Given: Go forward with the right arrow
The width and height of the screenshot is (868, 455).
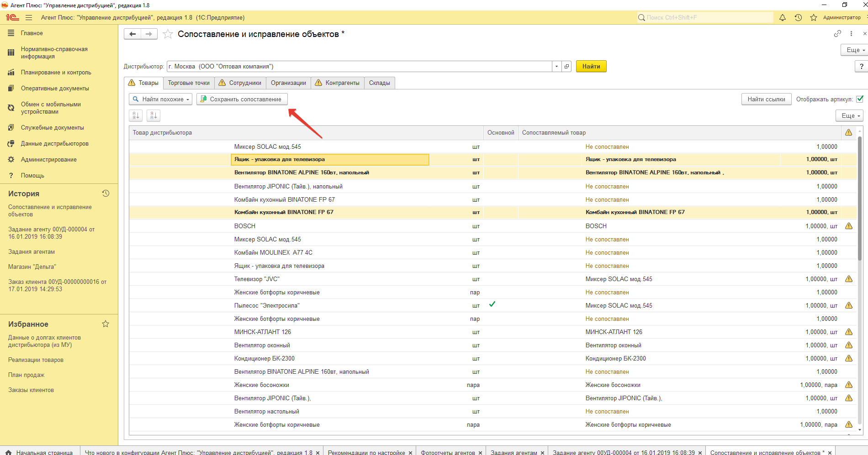Looking at the screenshot, I should click(149, 34).
